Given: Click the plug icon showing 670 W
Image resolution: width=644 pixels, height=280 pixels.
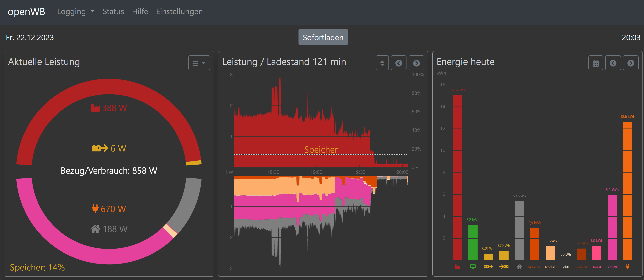Looking at the screenshot, I should point(95,208).
